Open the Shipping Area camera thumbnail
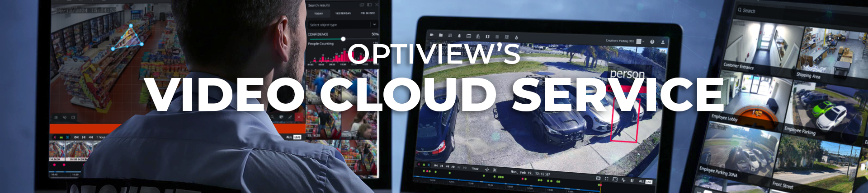This screenshot has height=193, width=868. tap(833, 53)
